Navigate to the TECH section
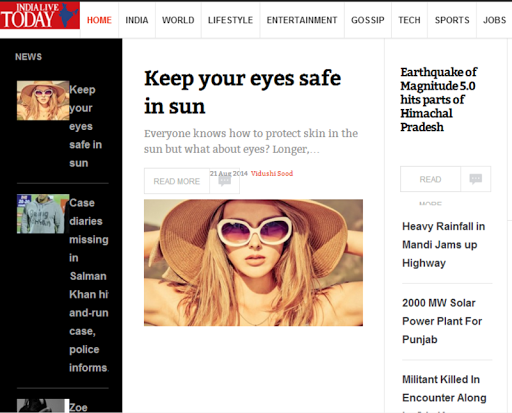Image resolution: width=512 pixels, height=413 pixels. pyautogui.click(x=409, y=20)
